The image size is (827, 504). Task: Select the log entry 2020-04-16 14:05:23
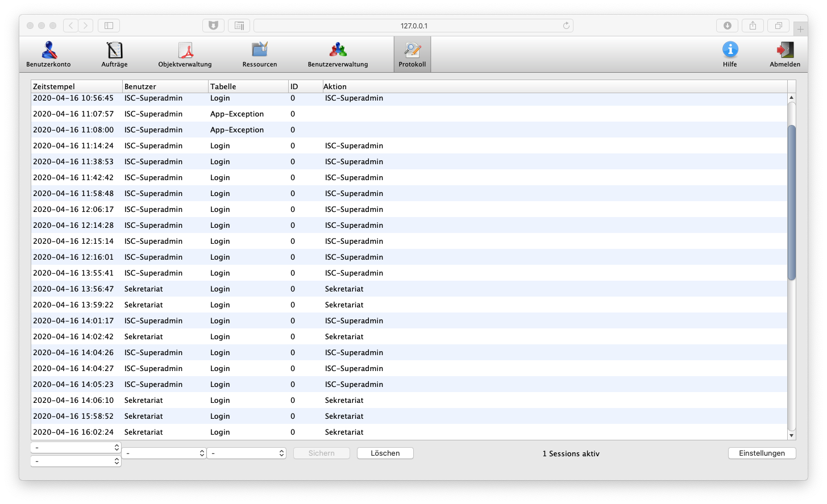pos(409,384)
